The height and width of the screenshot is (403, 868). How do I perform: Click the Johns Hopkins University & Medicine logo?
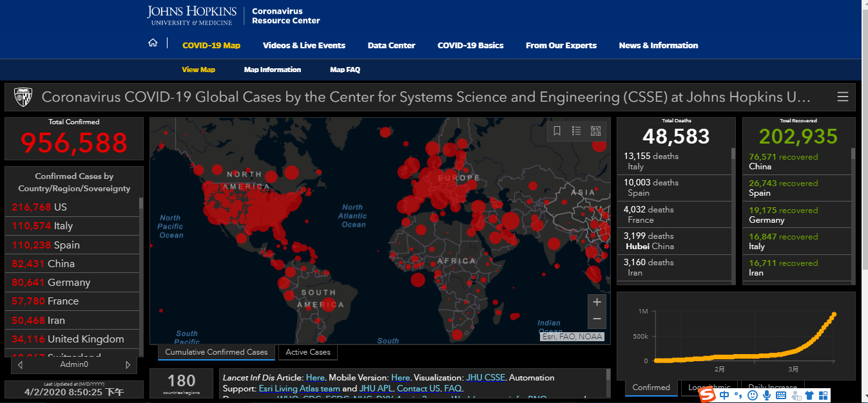click(x=191, y=15)
